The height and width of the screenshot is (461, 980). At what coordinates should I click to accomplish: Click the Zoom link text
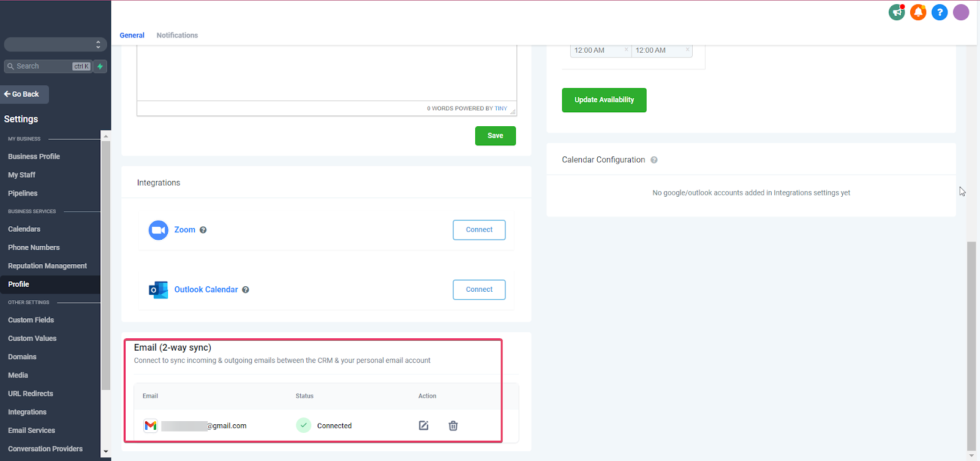185,230
